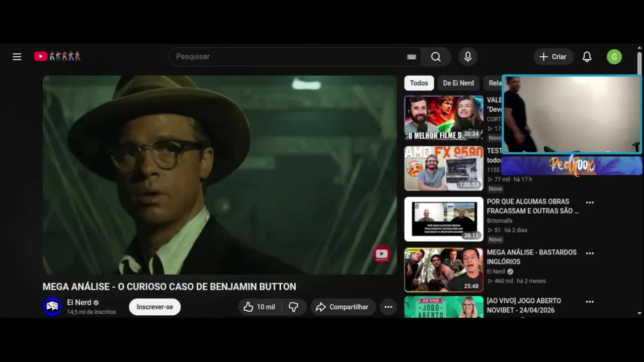Click YouTube watermark in player corner

[382, 254]
